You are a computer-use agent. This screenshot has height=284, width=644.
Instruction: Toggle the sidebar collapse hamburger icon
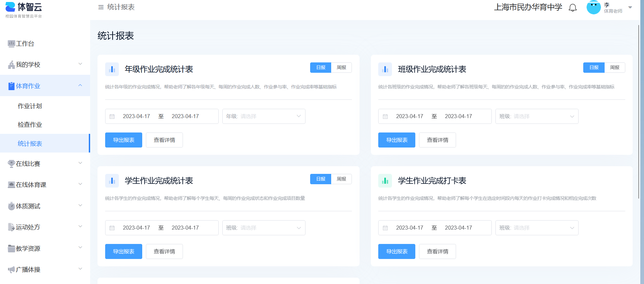tap(101, 7)
